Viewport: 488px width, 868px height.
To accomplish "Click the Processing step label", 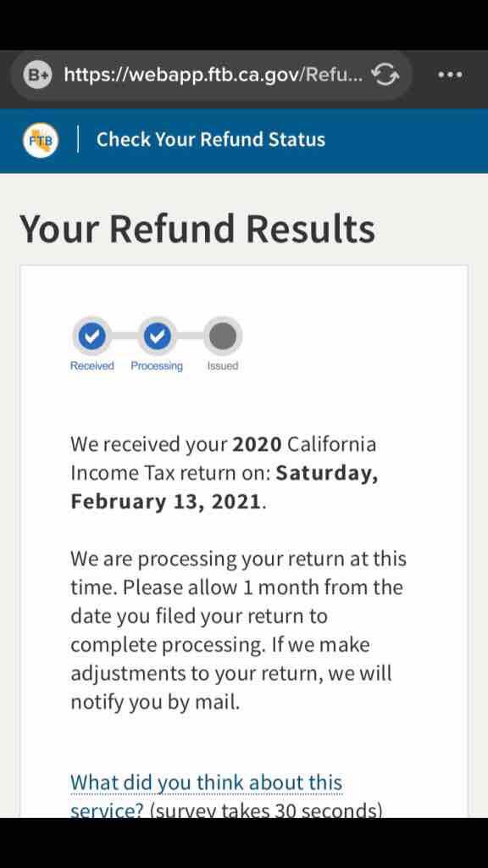I will click(156, 365).
